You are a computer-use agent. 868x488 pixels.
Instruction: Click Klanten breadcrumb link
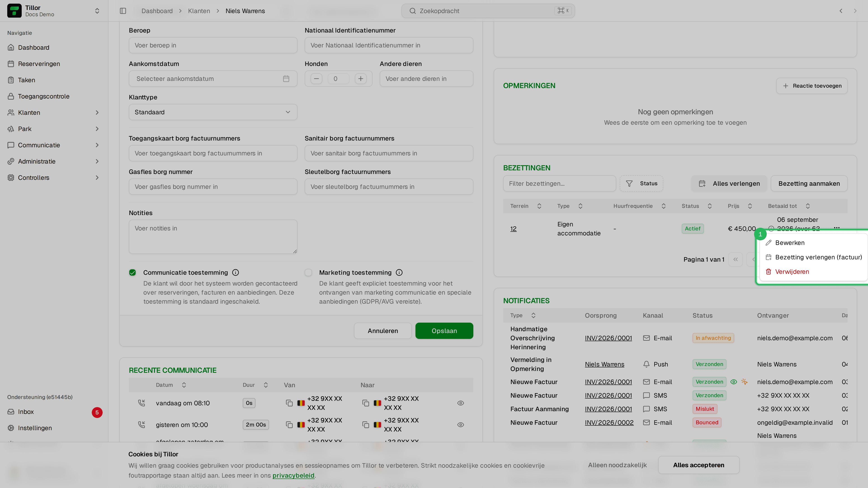click(199, 11)
